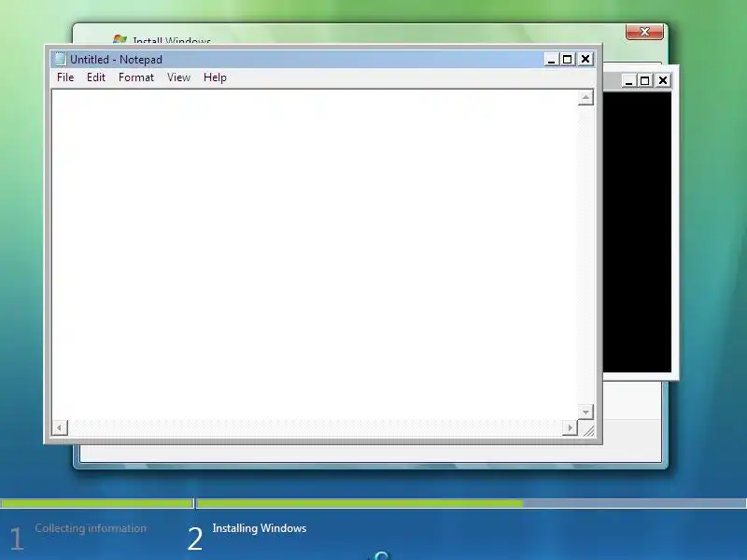Maximize the black command prompt window
This screenshot has height=560, width=747.
(x=644, y=80)
